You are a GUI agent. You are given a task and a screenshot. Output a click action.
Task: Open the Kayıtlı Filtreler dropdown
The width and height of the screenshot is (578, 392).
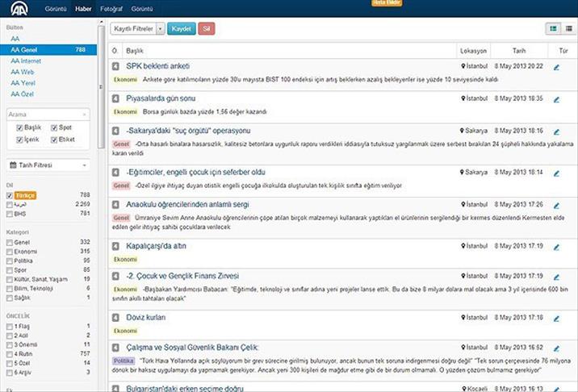click(137, 28)
